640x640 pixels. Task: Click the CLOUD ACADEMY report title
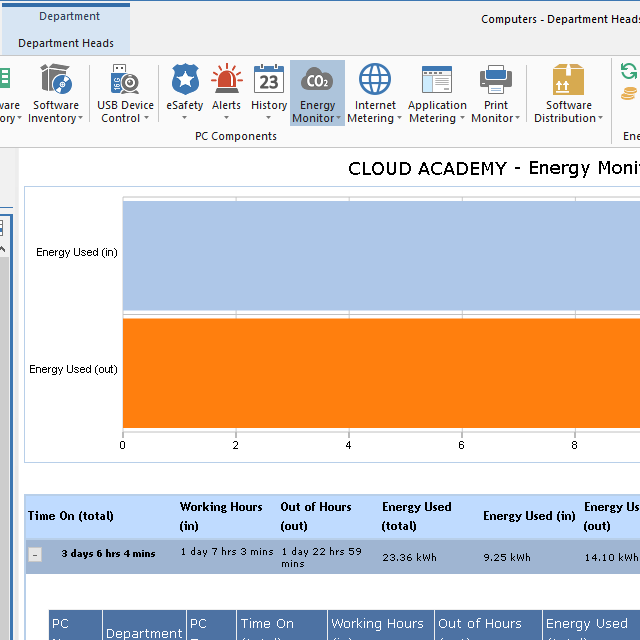coord(494,168)
